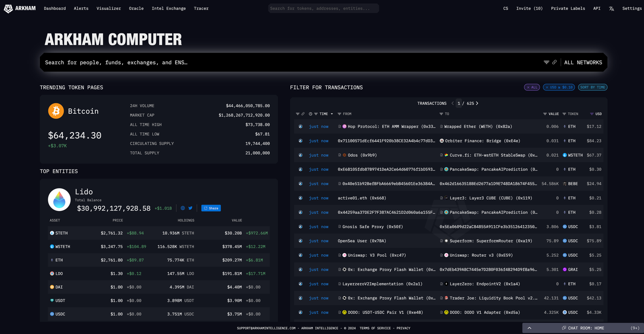This screenshot has width=644, height=334.
Task: Open the All Networks selector
Action: [583, 63]
